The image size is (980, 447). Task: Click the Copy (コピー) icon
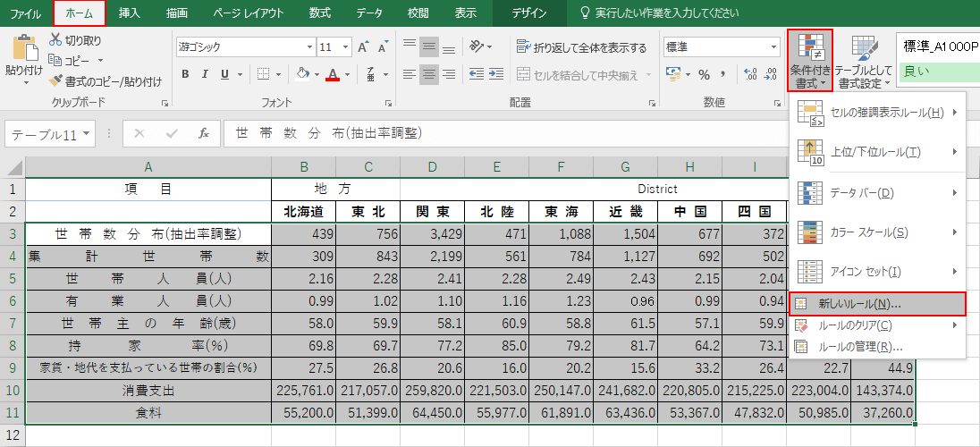[x=55, y=61]
